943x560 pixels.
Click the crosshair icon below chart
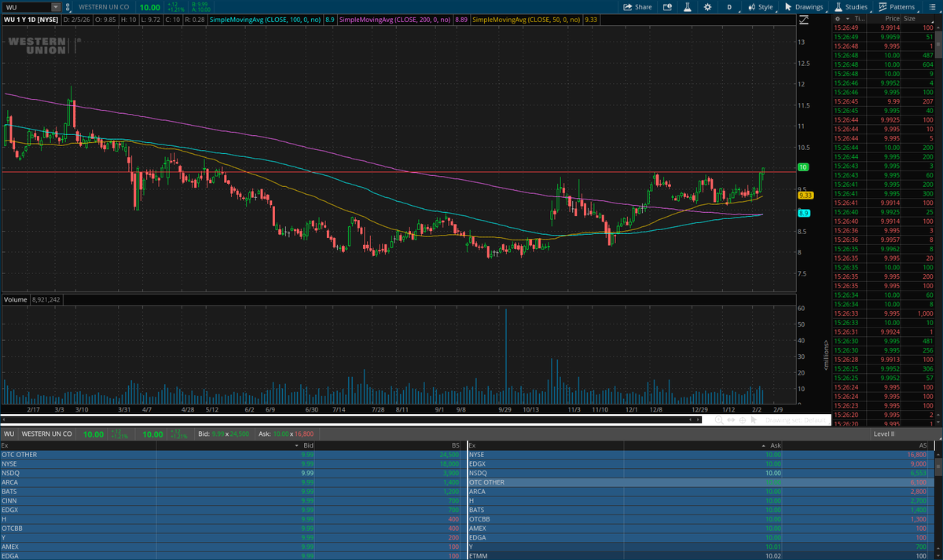coord(741,420)
